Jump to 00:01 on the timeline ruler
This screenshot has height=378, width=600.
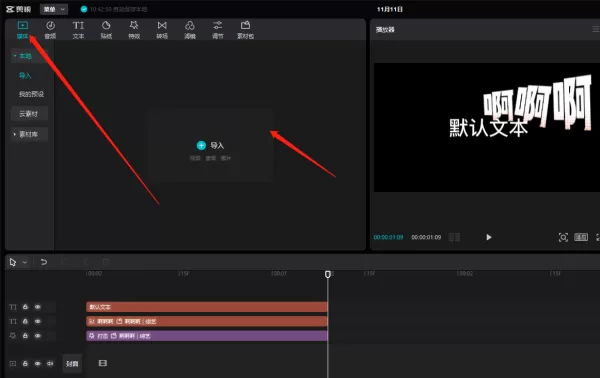[x=279, y=274]
